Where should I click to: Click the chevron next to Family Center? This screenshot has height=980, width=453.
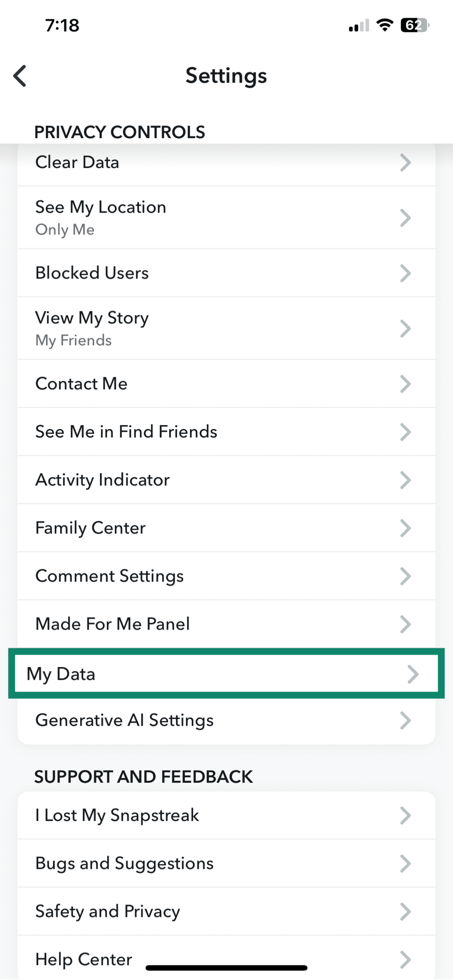[x=406, y=528]
